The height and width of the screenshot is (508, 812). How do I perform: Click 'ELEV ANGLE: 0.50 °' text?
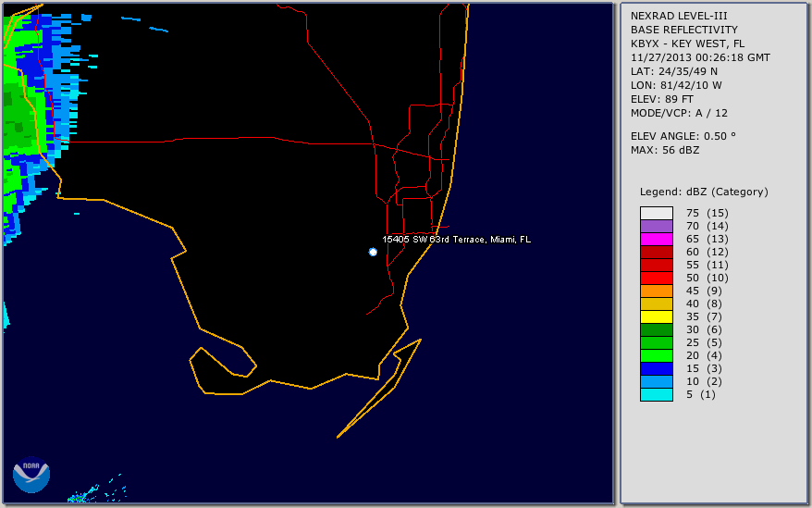click(x=683, y=136)
